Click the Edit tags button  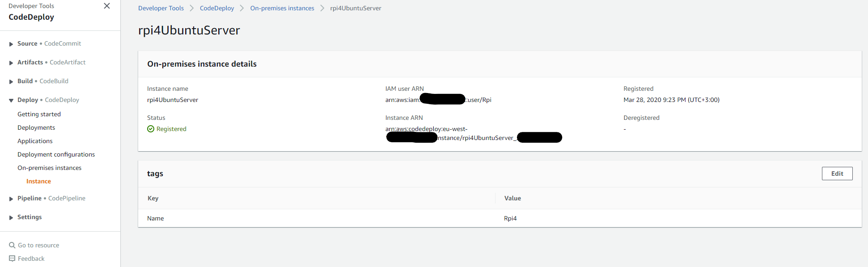point(837,174)
